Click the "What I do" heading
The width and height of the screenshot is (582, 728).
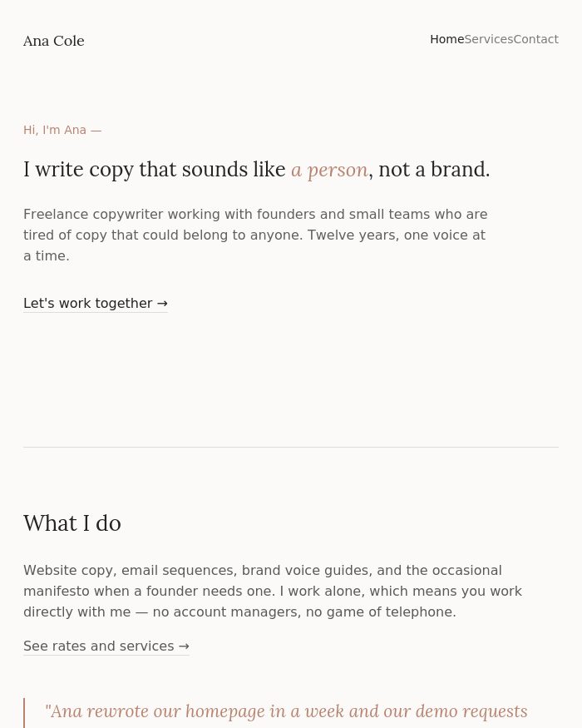[x=72, y=523]
